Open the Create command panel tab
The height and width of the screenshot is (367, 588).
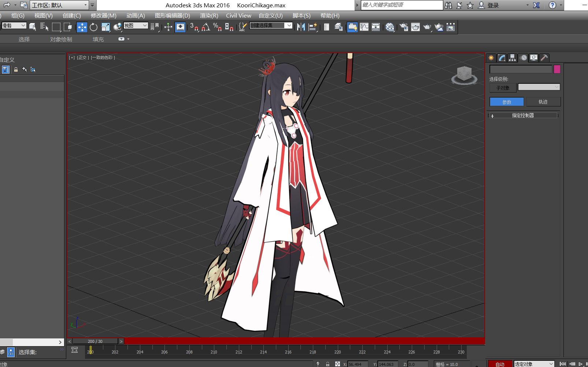coord(491,57)
